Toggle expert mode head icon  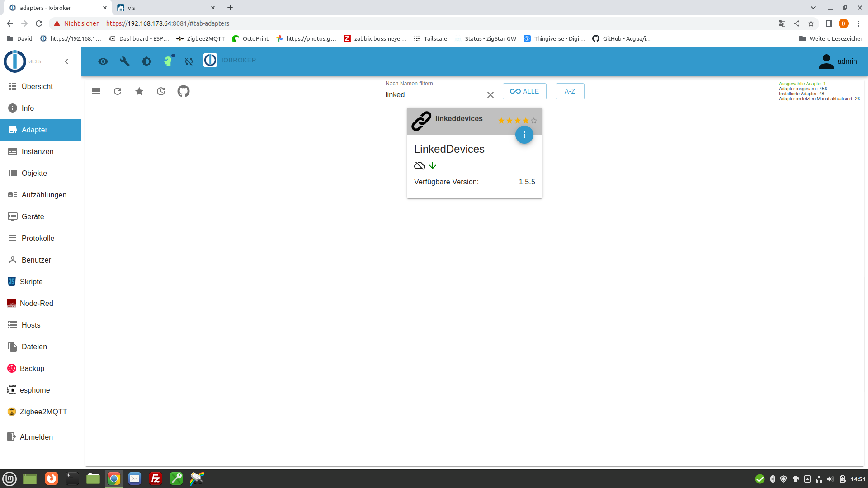[168, 61]
